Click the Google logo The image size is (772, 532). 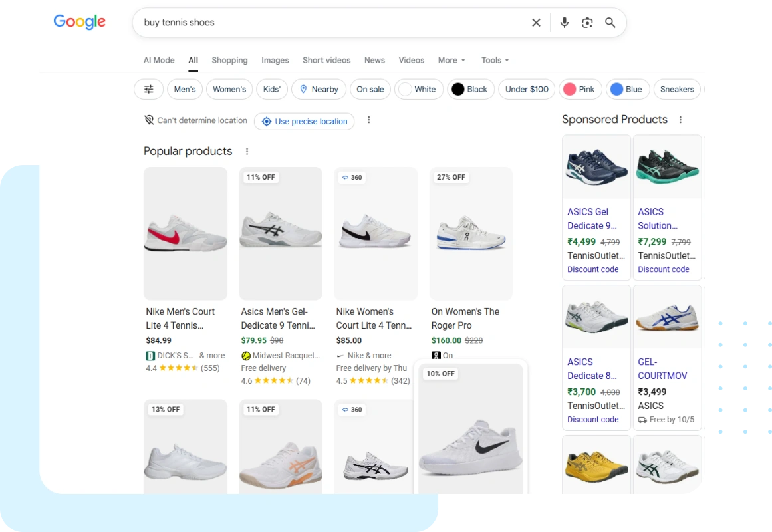(79, 22)
